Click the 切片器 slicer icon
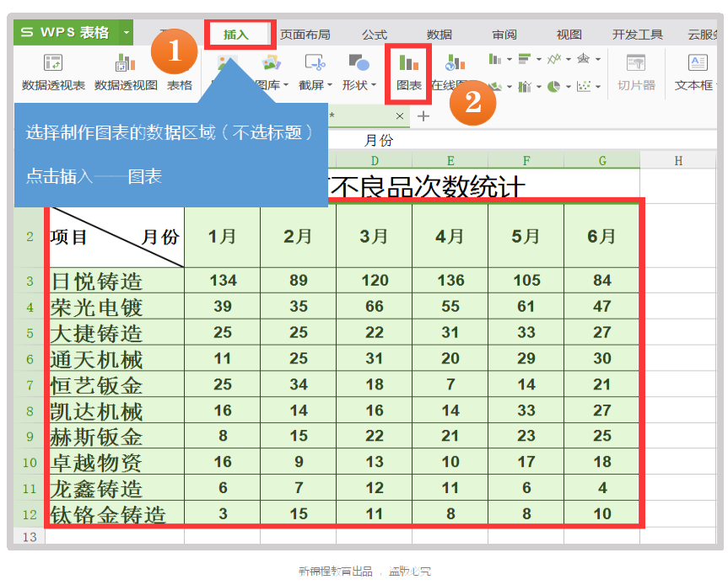Image resolution: width=728 pixels, height=585 pixels. [x=636, y=62]
